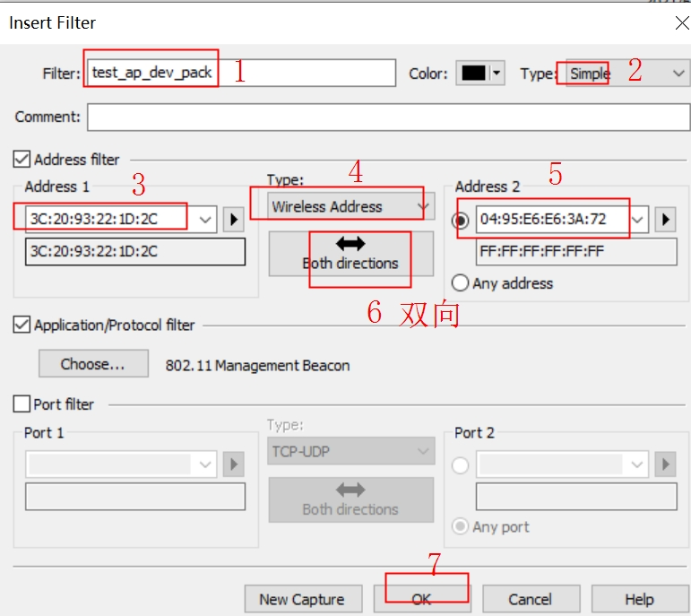Click the address Both directions button
691x616 pixels.
[x=350, y=254]
